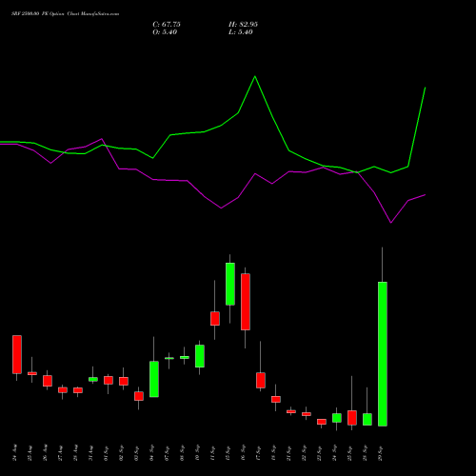Select the 11 Sep date label
This screenshot has height=476, width=476.
(213, 452)
